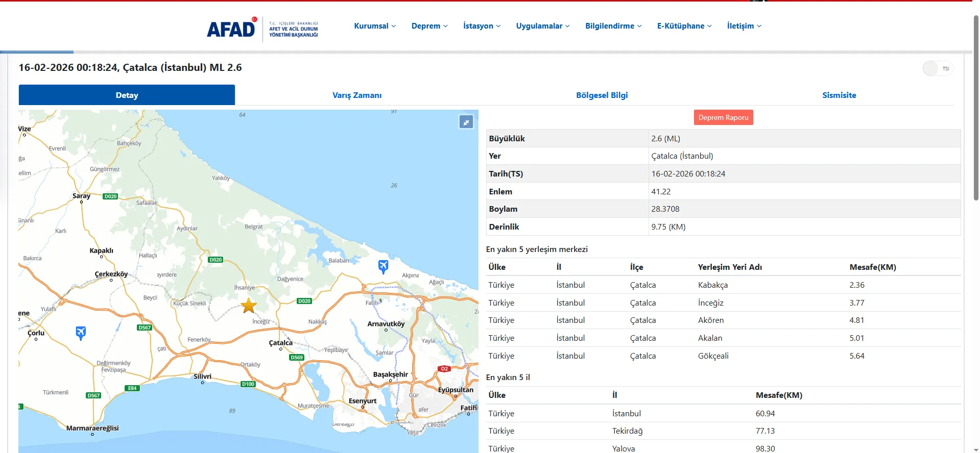
Task: Click the earthquake epicenter star marker
Action: [249, 306]
